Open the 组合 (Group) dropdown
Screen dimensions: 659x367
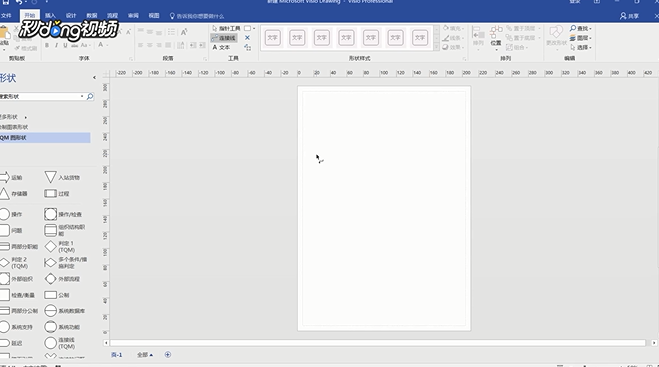click(517, 48)
